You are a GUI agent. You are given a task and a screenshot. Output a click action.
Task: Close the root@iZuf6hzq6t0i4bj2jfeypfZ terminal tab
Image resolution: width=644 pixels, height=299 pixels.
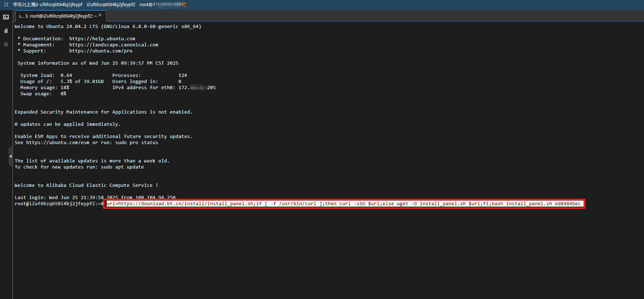(x=100, y=15)
